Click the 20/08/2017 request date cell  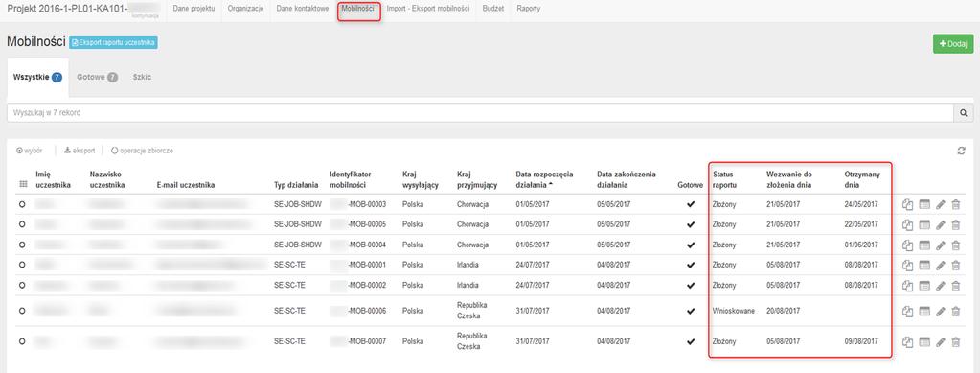(x=783, y=311)
